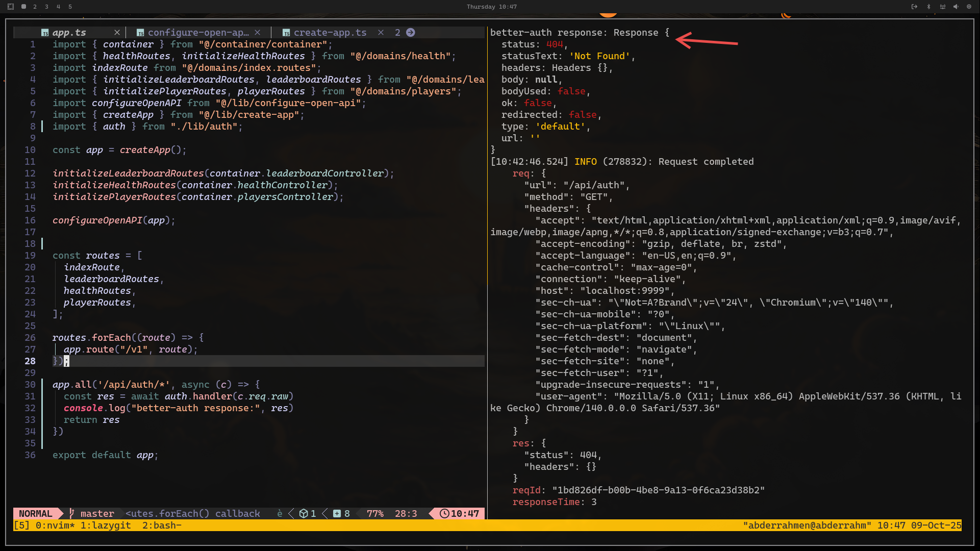Image resolution: width=980 pixels, height=551 pixels.
Task: Click the bluetooth icon in top bar
Action: point(928,7)
